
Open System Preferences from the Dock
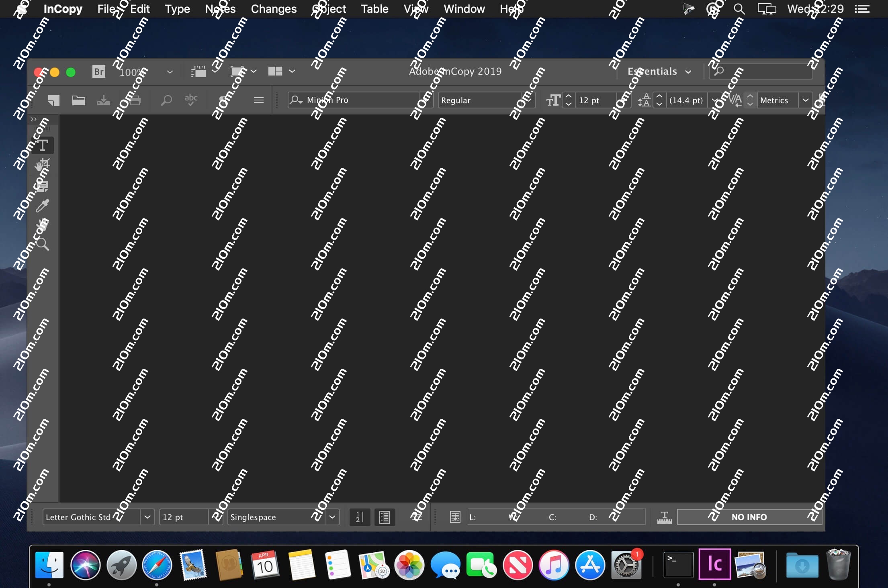[x=626, y=565]
